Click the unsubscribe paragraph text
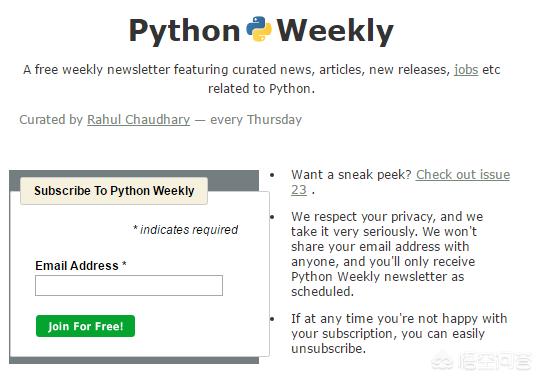The image size is (542, 380). (x=399, y=333)
